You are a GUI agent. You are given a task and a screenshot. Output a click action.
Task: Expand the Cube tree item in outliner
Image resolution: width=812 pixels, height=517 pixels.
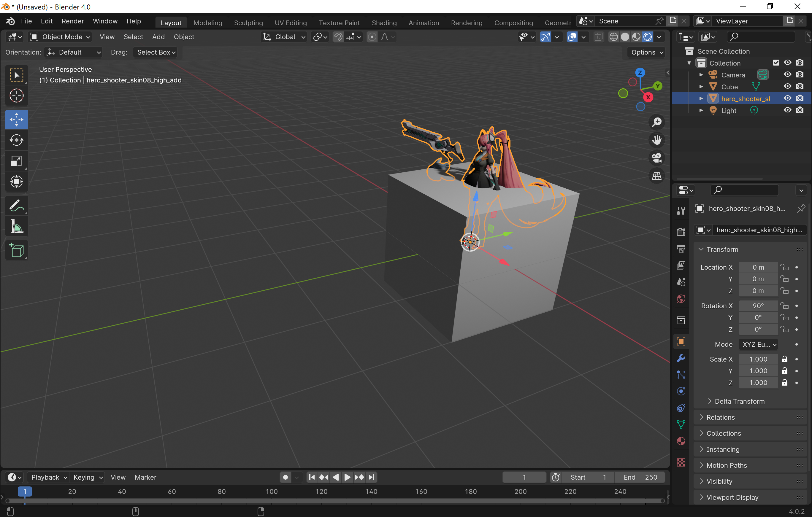tap(701, 87)
